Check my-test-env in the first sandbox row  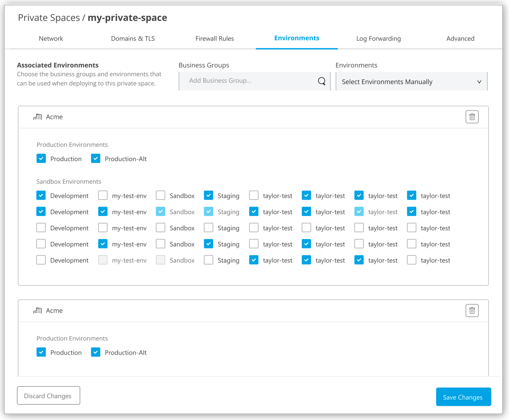tap(103, 195)
